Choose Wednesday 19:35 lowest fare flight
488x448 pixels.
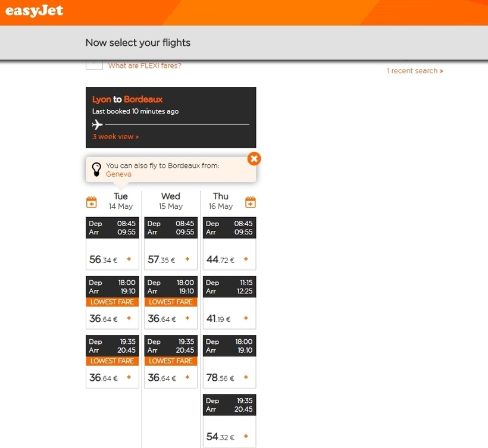pos(171,362)
